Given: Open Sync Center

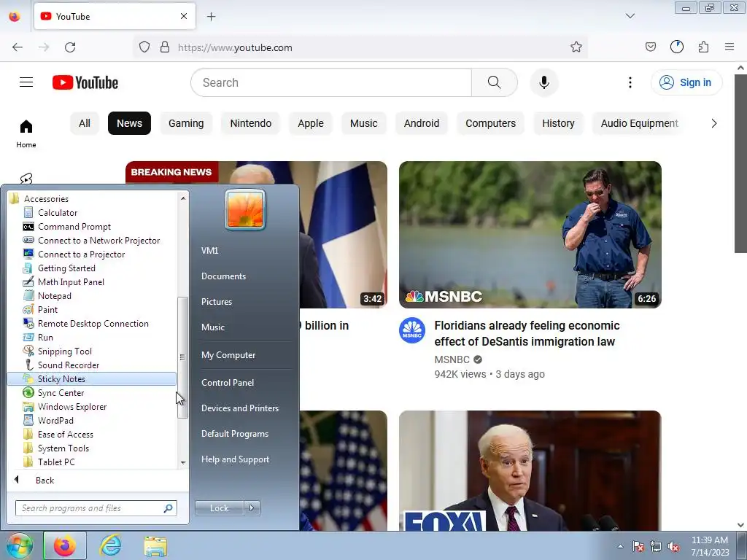Looking at the screenshot, I should coord(61,393).
